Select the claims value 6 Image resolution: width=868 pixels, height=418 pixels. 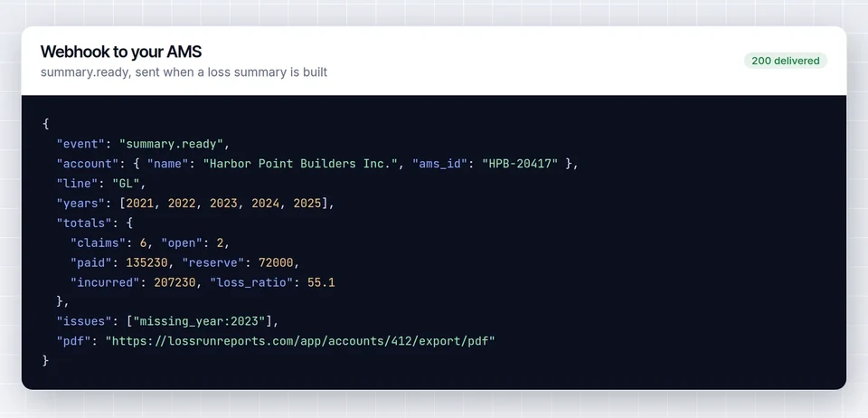point(144,243)
